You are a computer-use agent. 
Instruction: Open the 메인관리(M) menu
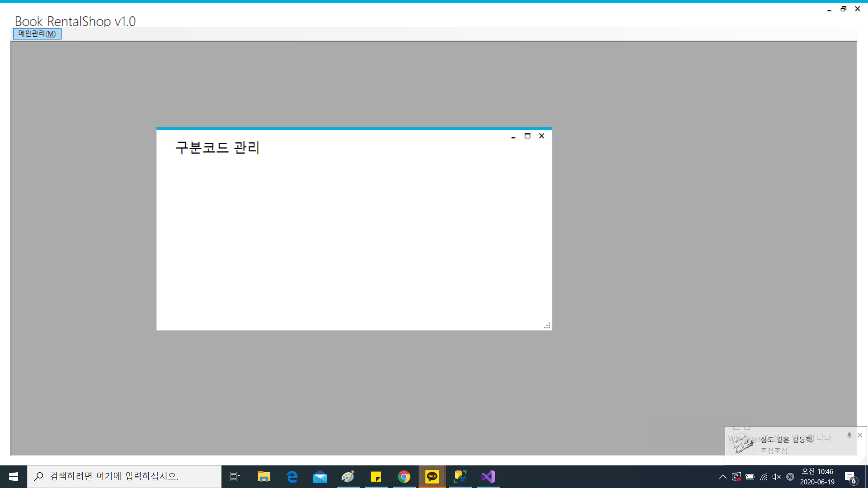click(37, 34)
